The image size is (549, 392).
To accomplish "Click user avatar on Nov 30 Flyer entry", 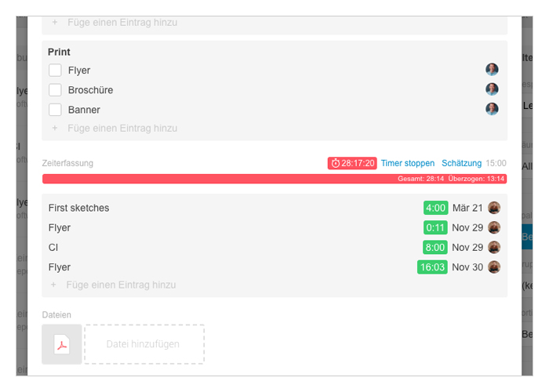I will click(493, 267).
